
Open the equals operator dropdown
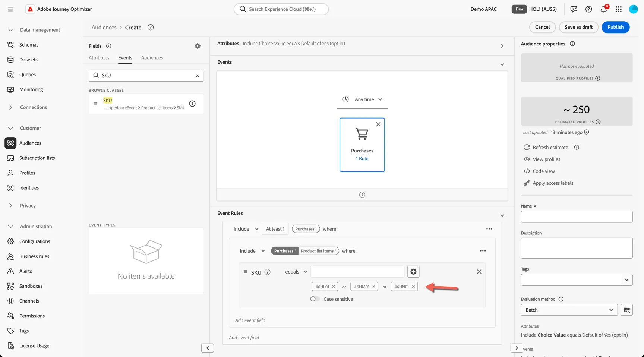[x=296, y=272]
